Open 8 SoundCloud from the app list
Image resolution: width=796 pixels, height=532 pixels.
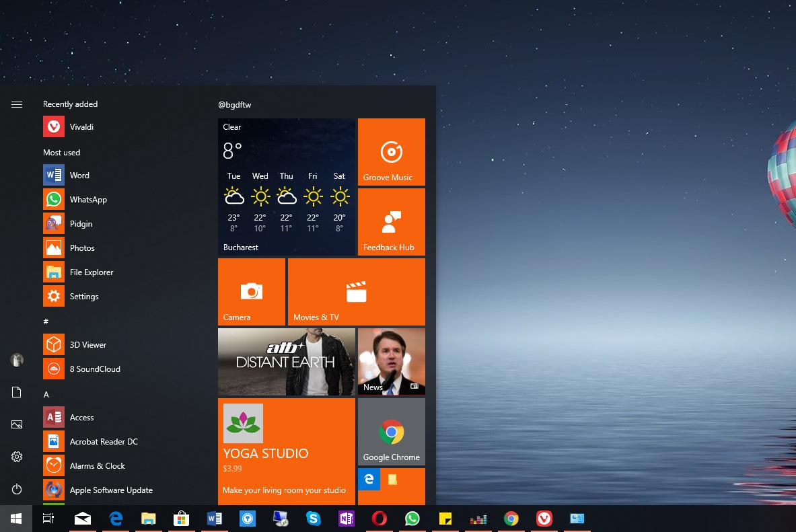[x=123, y=369]
